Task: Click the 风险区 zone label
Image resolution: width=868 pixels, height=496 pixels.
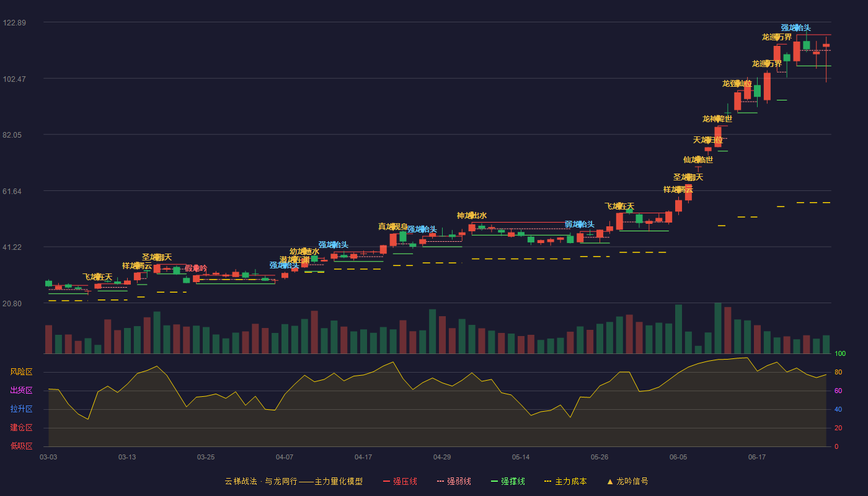Action: (22, 372)
